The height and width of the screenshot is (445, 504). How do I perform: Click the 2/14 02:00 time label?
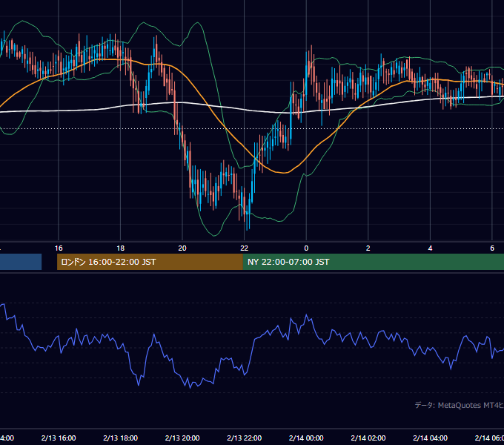[x=368, y=438]
